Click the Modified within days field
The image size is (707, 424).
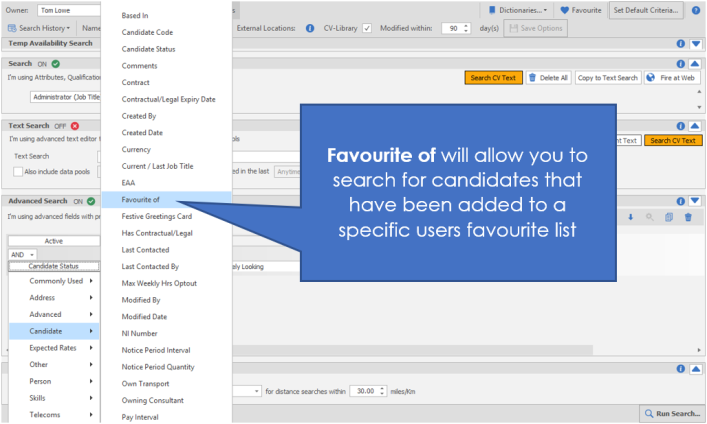coord(456,28)
